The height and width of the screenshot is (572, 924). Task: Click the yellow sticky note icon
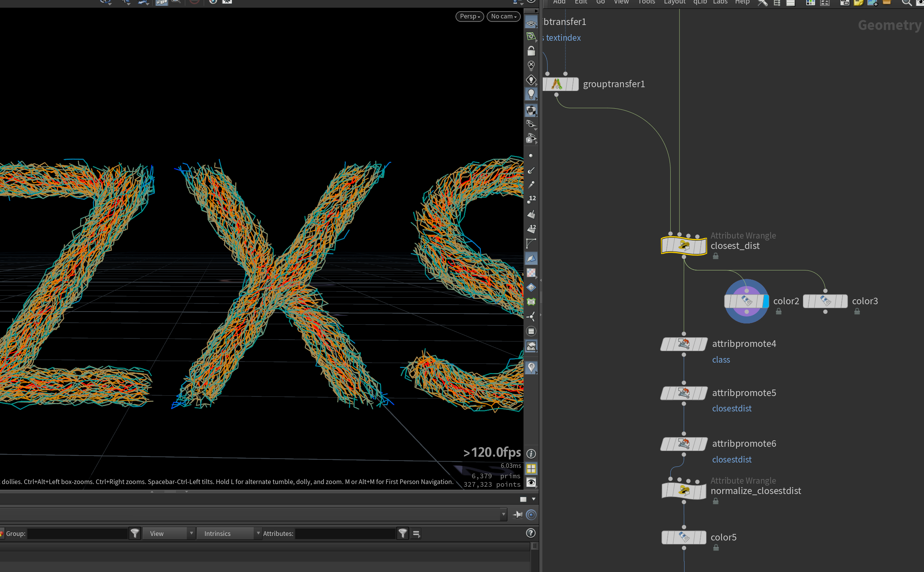(x=858, y=3)
